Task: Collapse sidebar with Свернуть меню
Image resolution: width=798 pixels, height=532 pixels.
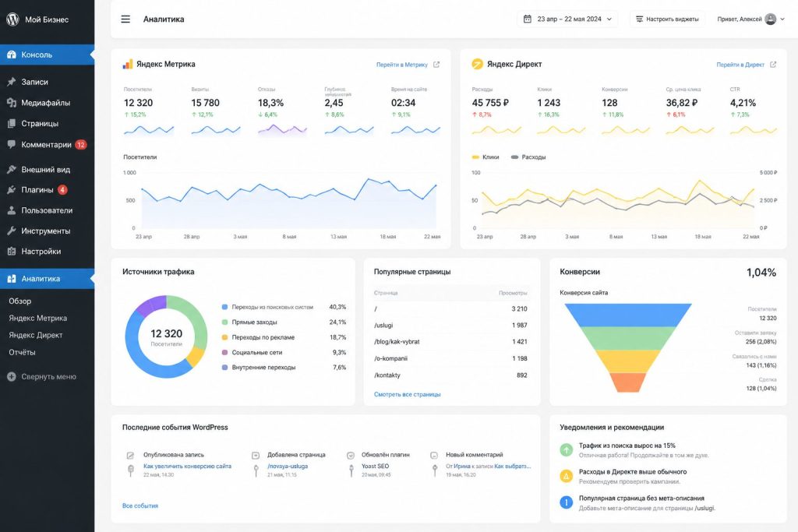Action: pos(42,377)
